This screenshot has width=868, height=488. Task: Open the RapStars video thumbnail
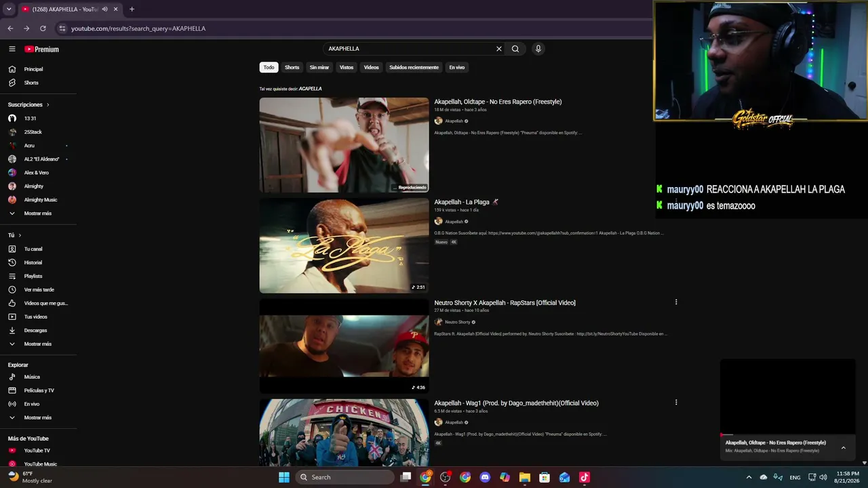coord(344,346)
